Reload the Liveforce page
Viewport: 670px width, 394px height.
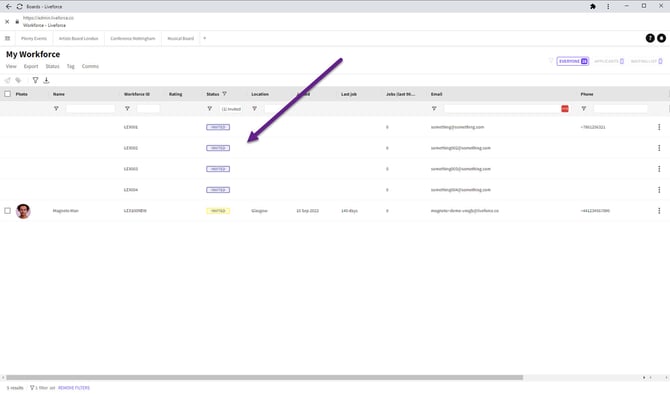click(20, 6)
